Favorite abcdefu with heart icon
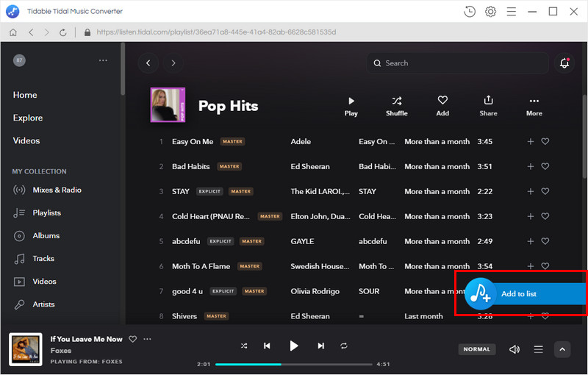The height and width of the screenshot is (375, 588). (x=545, y=241)
